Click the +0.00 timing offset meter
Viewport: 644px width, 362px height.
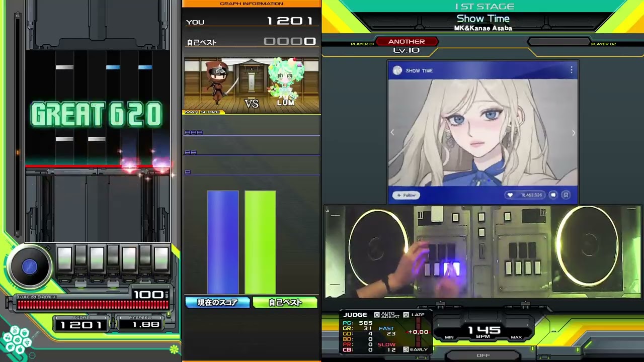[418, 332]
